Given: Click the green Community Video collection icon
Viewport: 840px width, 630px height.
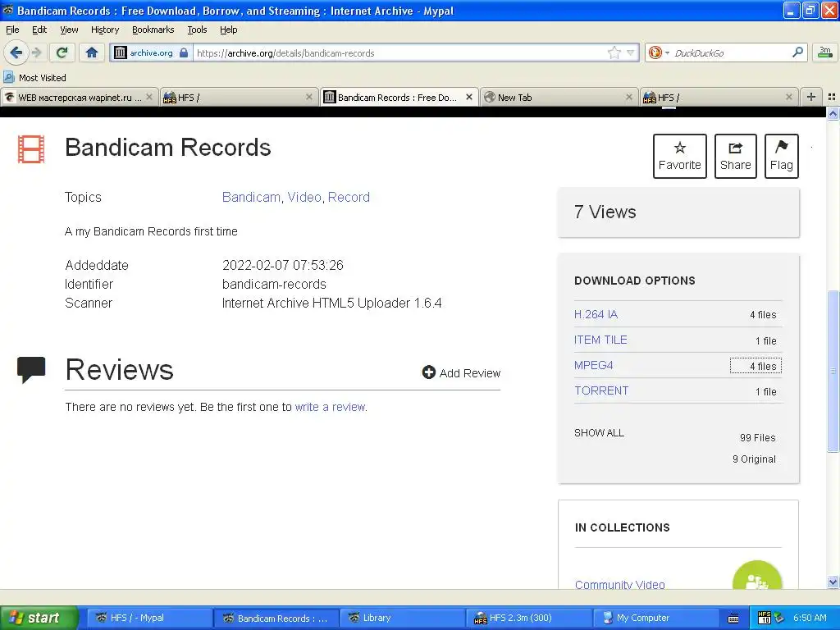Looking at the screenshot, I should tap(757, 575).
